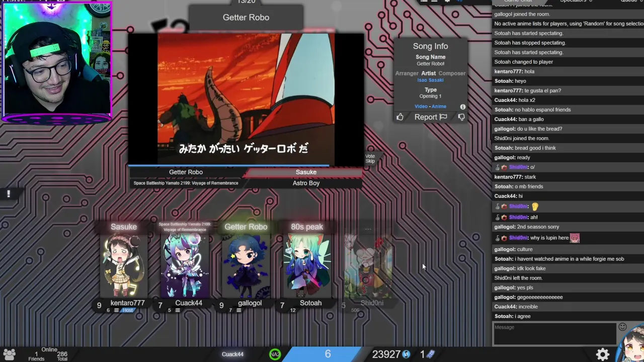The image size is (644, 362).
Task: Switch to the Composer tab
Action: [x=452, y=73]
